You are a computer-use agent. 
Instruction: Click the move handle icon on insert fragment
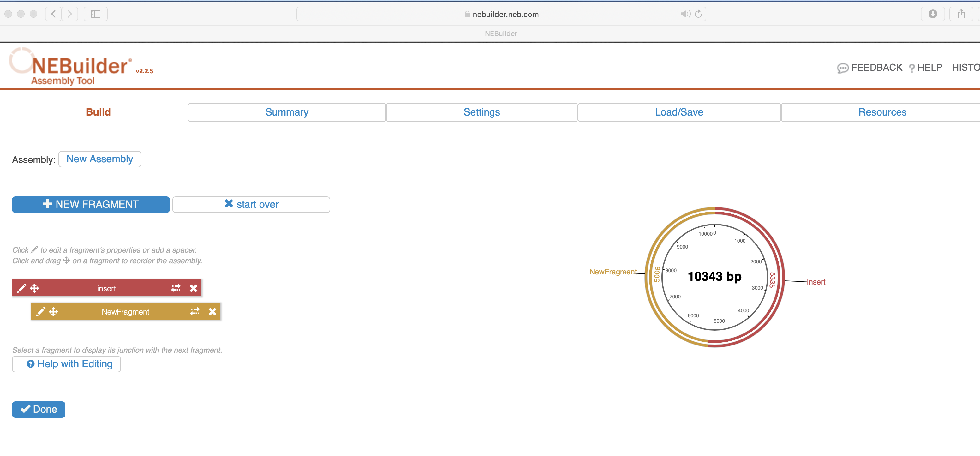click(x=35, y=288)
